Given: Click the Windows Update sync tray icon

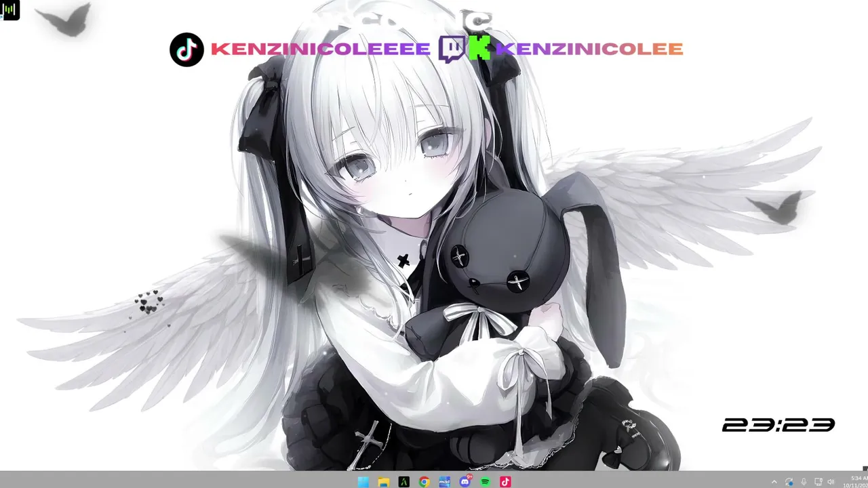Looking at the screenshot, I should pos(789,482).
